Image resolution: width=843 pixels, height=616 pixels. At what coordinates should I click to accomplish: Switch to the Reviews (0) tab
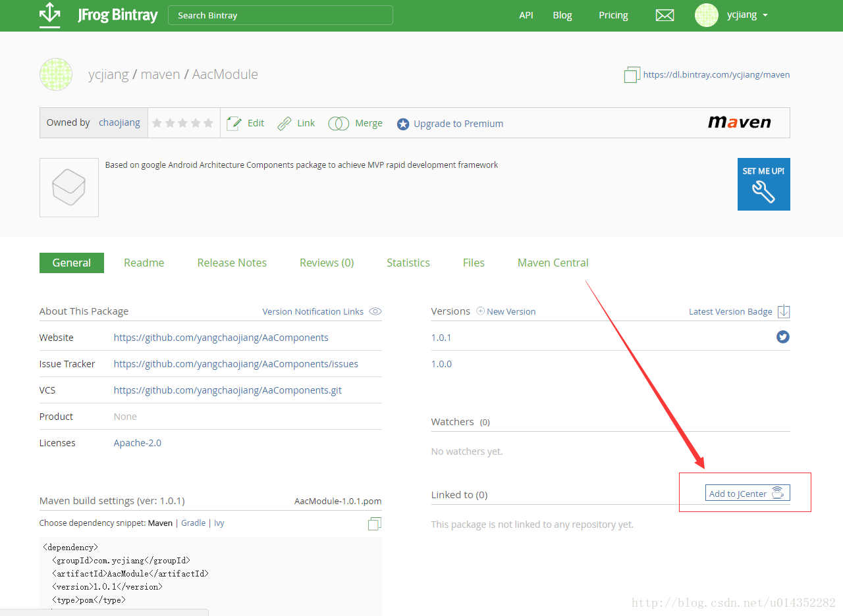pyautogui.click(x=327, y=263)
